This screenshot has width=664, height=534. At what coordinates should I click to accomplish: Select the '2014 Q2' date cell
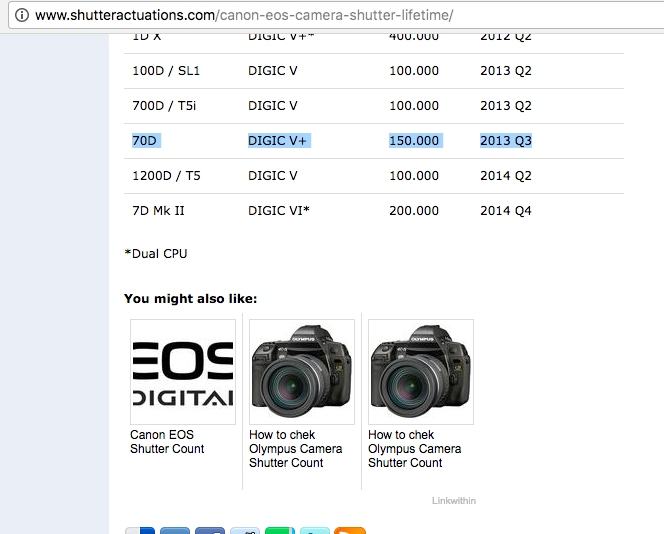coord(506,176)
